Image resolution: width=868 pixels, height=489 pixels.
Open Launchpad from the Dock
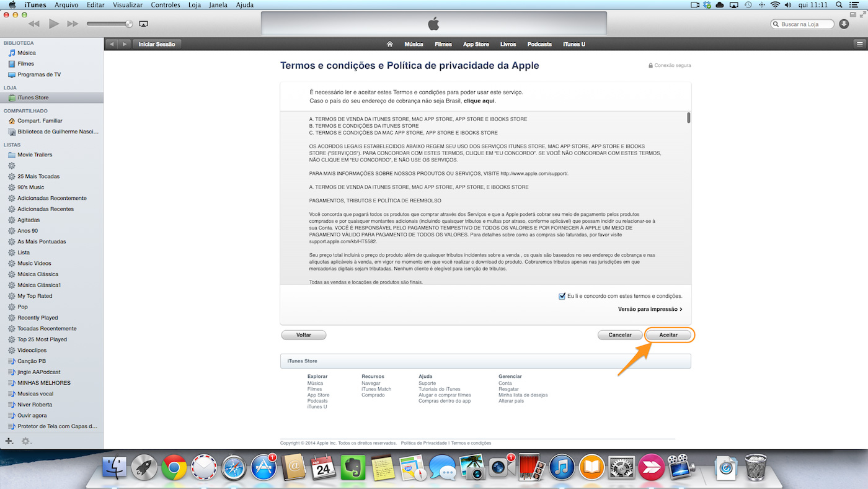(x=144, y=467)
